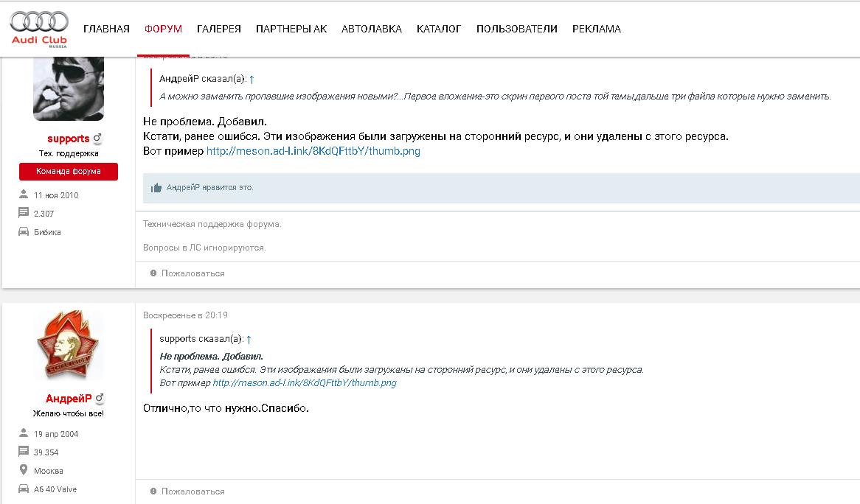Open the АВТОЛАВКА section

[x=371, y=29]
